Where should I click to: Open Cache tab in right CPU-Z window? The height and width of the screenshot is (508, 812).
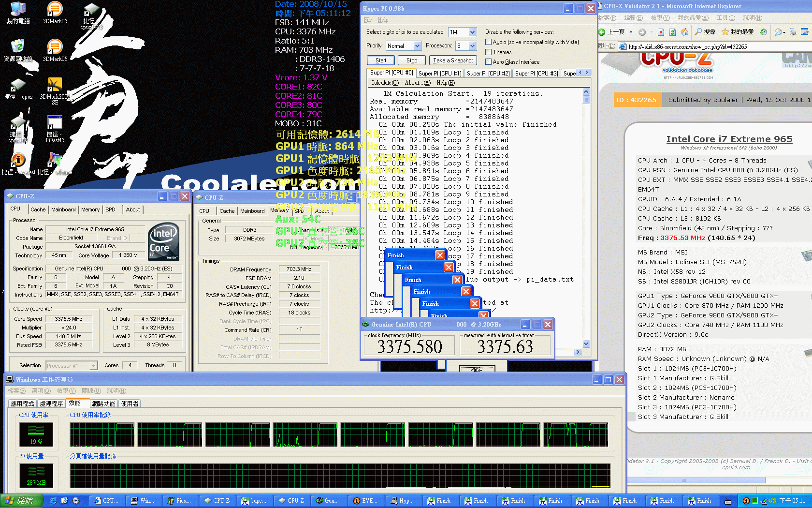tap(227, 211)
